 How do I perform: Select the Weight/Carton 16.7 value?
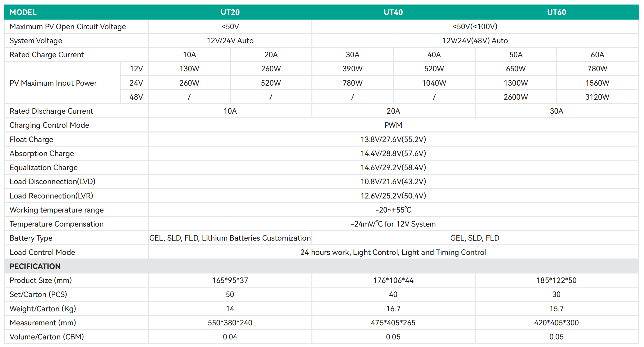[x=393, y=309]
